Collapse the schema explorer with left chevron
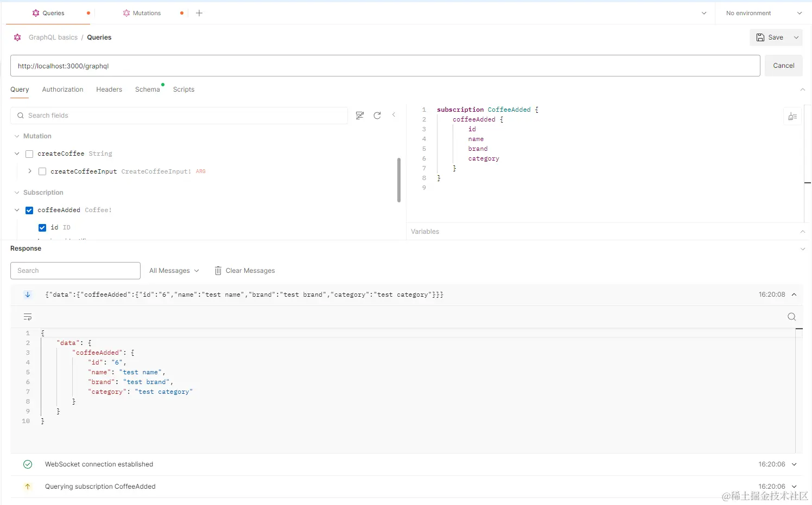The width and height of the screenshot is (812, 505). 394,115
